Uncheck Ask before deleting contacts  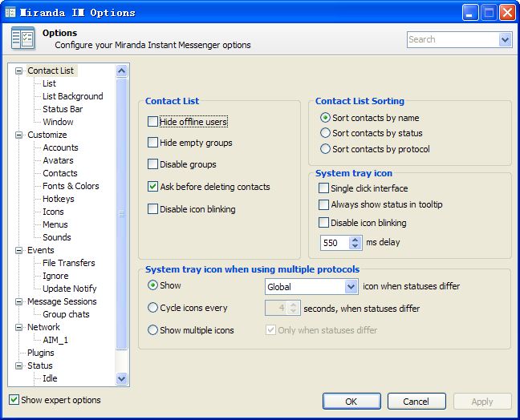coord(153,187)
